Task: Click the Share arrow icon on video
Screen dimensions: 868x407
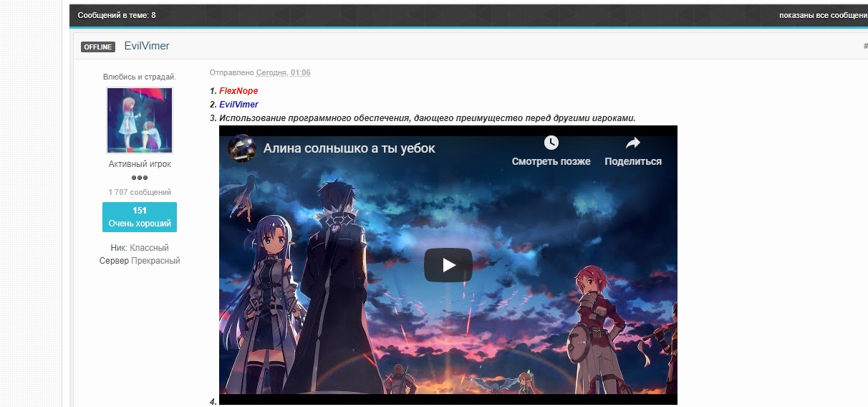Action: (x=632, y=143)
